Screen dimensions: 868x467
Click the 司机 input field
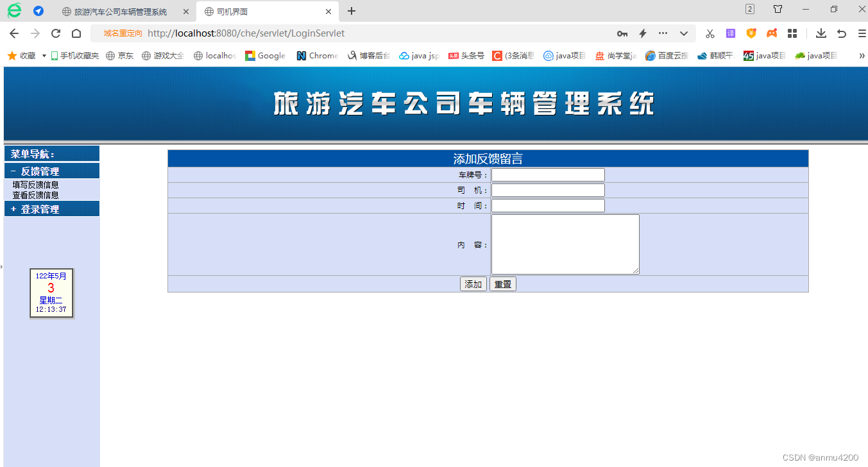pos(548,190)
